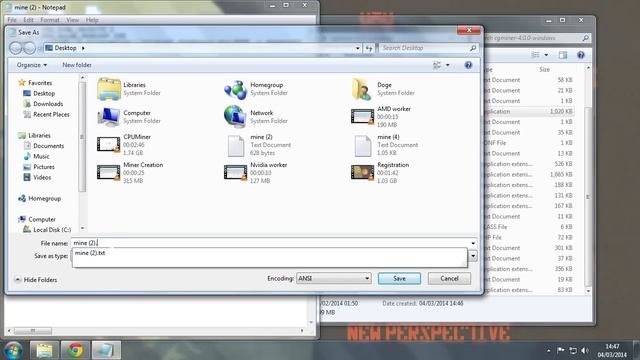Viewport: 640px width, 360px height.
Task: Select the mine (2) text document icon
Action: coord(236,146)
